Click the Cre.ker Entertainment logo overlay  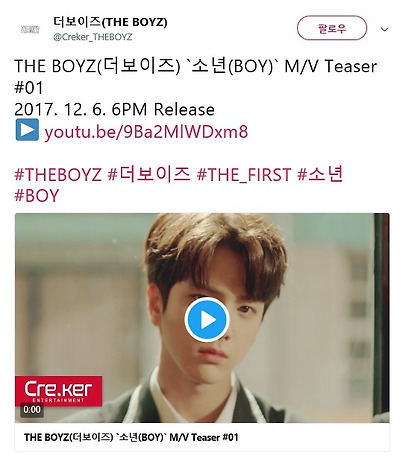[59, 391]
